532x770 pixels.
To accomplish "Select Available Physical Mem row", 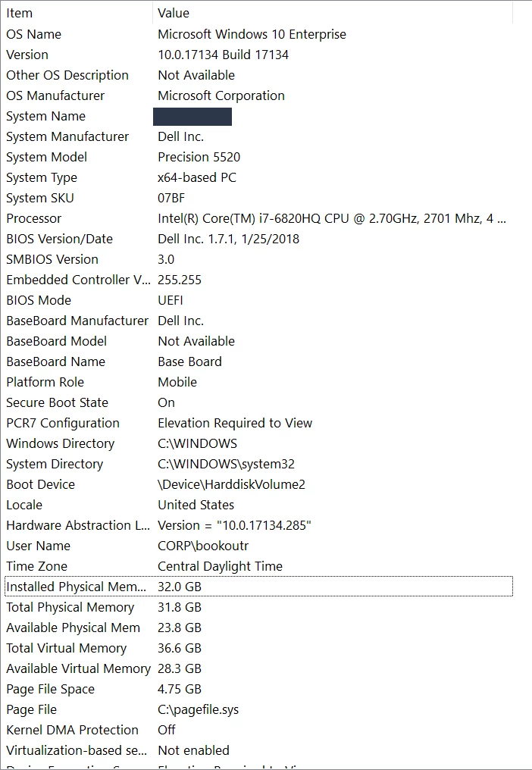I will pos(259,628).
